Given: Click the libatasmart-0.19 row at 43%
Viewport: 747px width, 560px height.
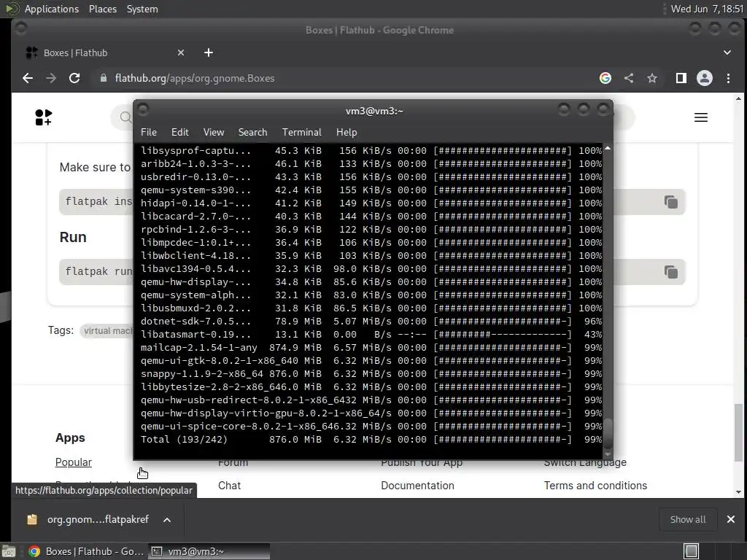Looking at the screenshot, I should (371, 335).
